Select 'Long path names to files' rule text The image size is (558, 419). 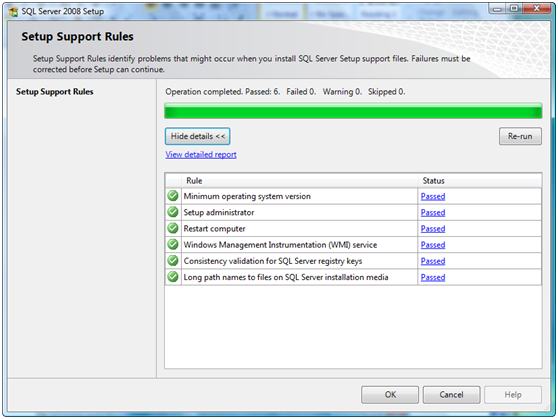(286, 277)
